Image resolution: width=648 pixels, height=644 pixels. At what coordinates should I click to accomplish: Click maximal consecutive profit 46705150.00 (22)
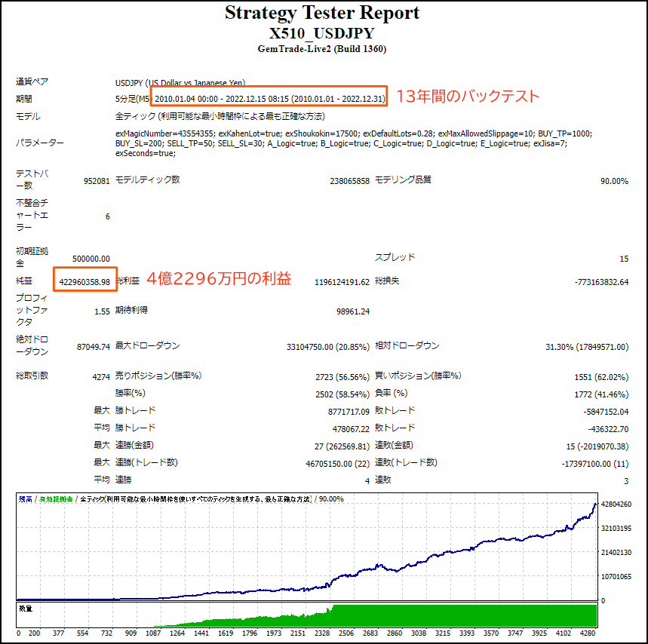338,464
